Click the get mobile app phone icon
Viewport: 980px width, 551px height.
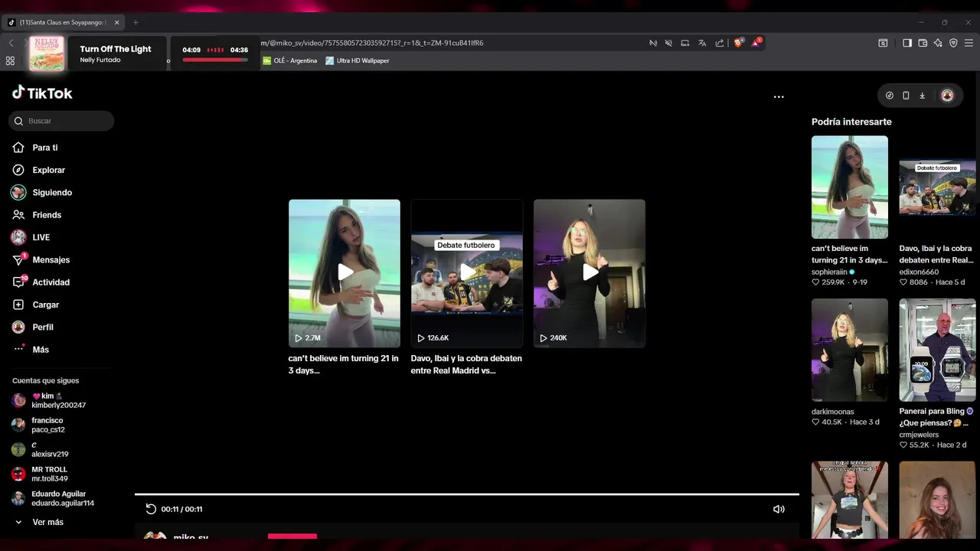tap(906, 96)
